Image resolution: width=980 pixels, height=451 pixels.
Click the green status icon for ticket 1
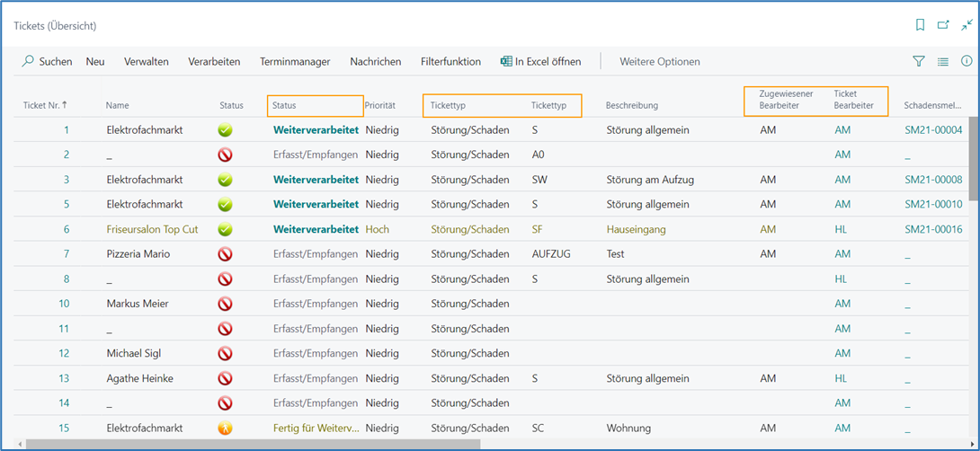point(226,130)
